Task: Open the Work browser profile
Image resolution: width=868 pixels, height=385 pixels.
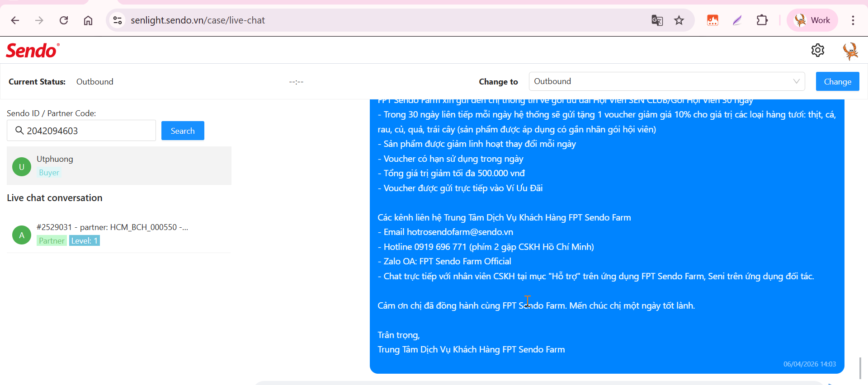Action: (x=812, y=20)
